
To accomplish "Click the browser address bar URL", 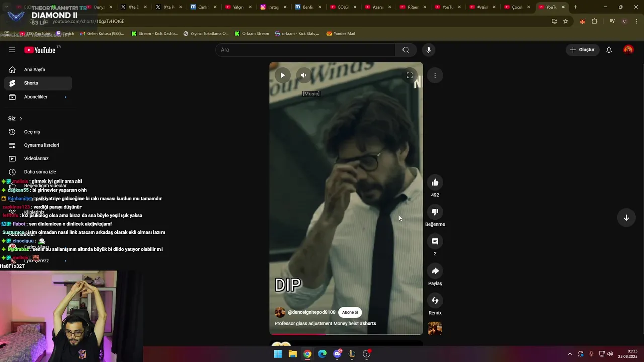I will 88,21.
